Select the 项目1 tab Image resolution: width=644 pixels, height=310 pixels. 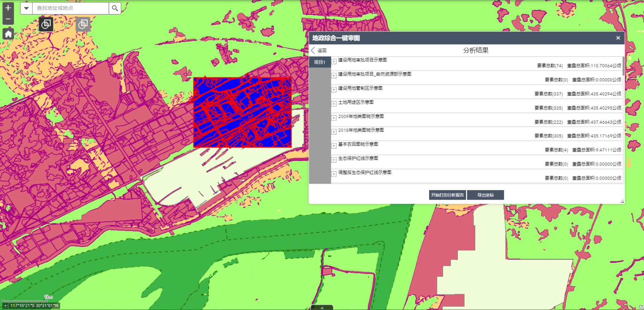(x=320, y=62)
